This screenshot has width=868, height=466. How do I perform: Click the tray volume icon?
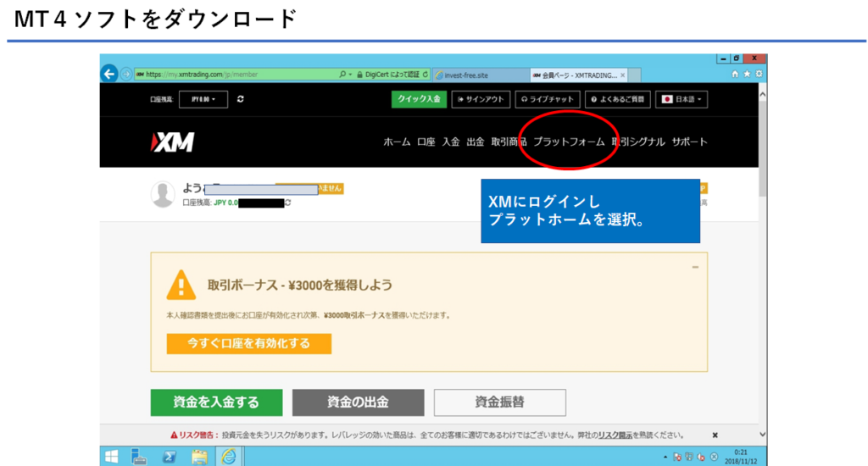coord(701,457)
